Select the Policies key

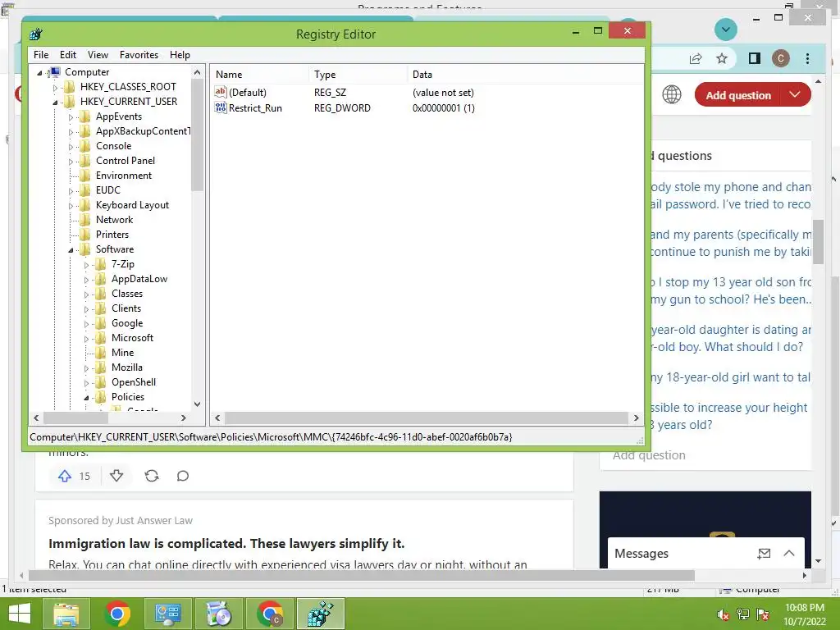coord(127,397)
